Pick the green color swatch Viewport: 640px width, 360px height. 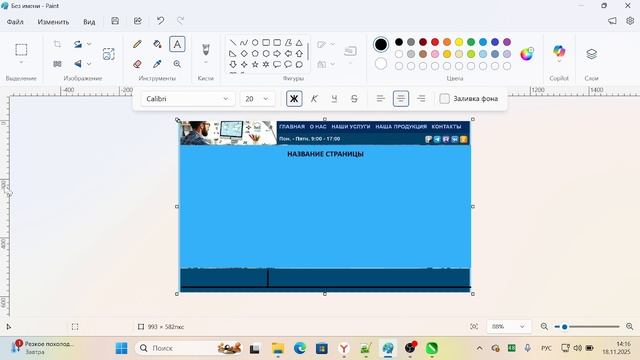[471, 42]
